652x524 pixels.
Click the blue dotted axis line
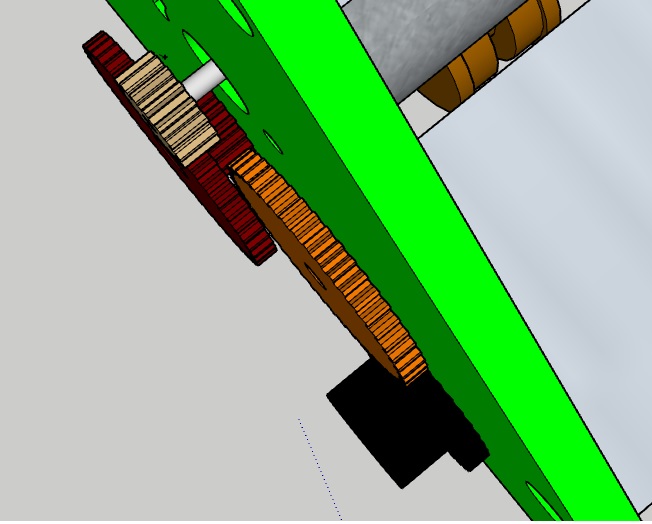tap(319, 469)
